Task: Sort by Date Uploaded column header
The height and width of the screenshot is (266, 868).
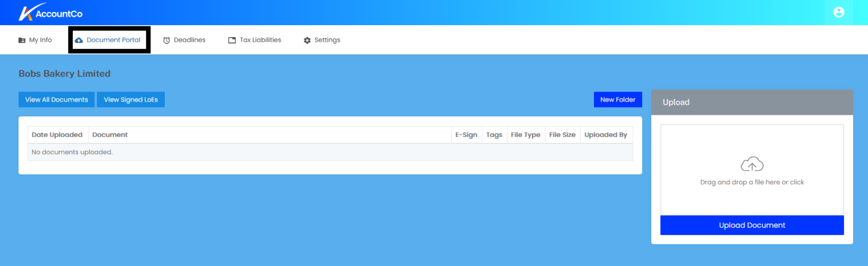Action: tap(58, 135)
